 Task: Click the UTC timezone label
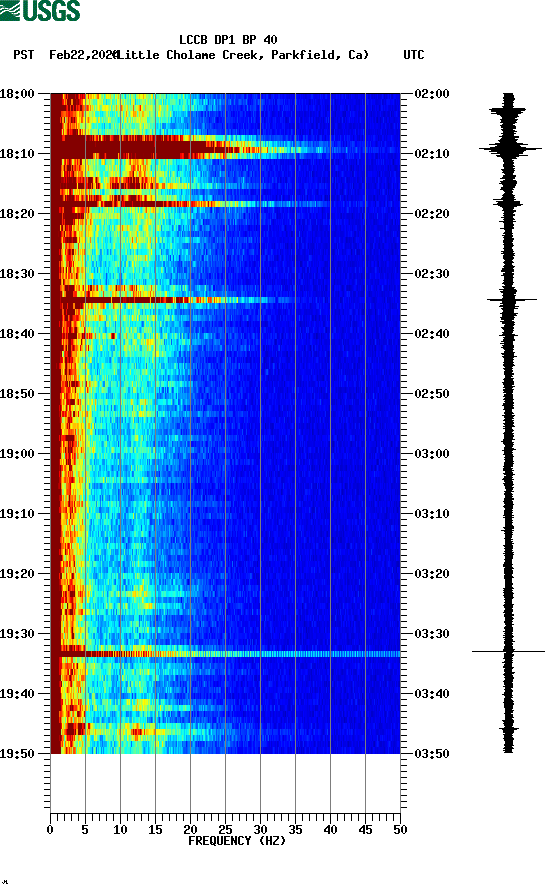pyautogui.click(x=414, y=55)
